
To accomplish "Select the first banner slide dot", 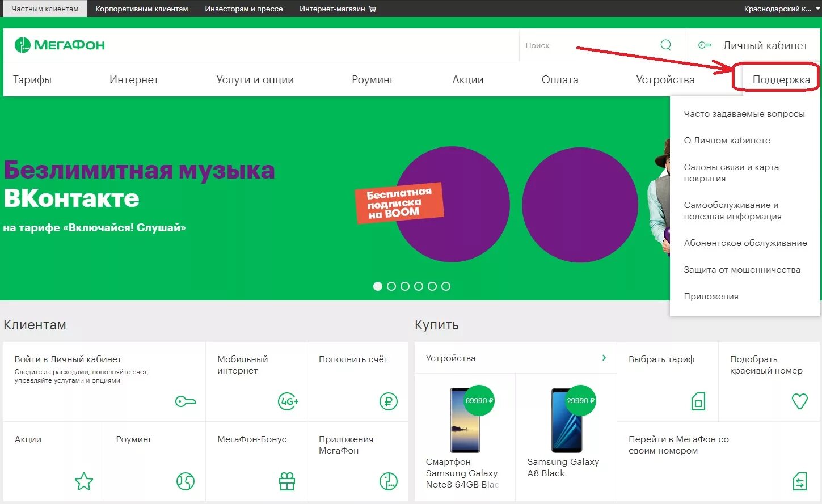I will 378,286.
